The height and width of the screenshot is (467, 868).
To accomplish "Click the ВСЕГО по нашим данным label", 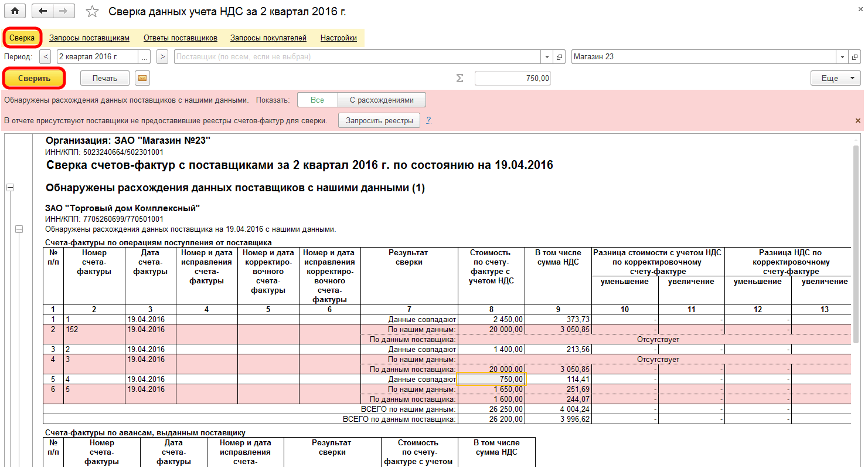I will (408, 409).
